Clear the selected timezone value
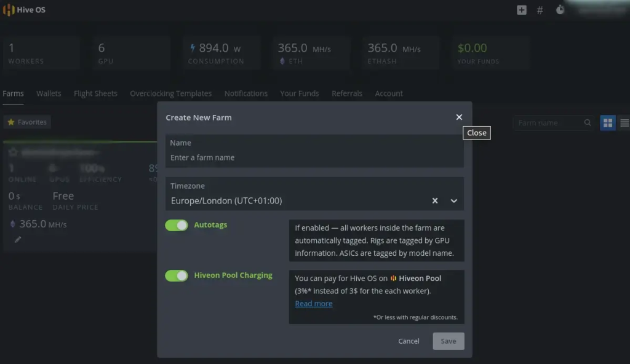The width and height of the screenshot is (630, 364). [435, 200]
